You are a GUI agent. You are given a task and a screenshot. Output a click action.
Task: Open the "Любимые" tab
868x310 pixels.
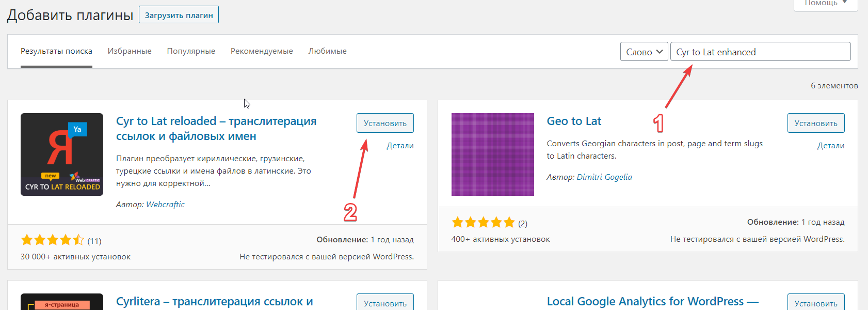click(327, 51)
